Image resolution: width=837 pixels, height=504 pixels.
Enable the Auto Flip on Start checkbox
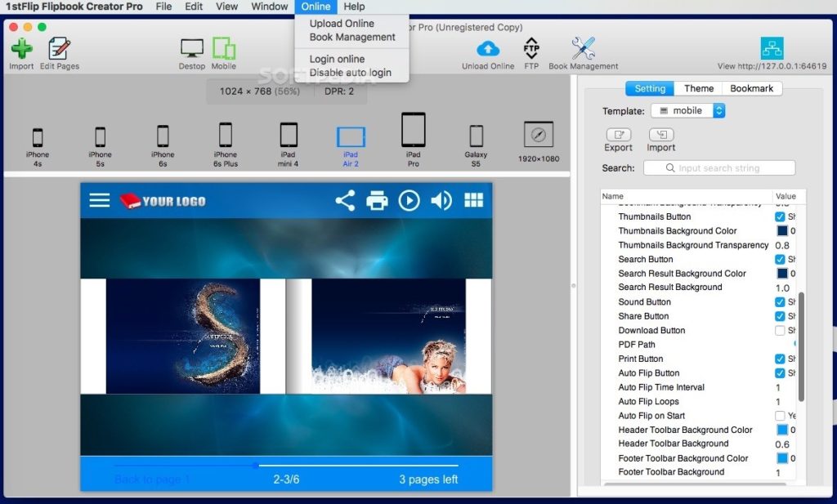[780, 416]
